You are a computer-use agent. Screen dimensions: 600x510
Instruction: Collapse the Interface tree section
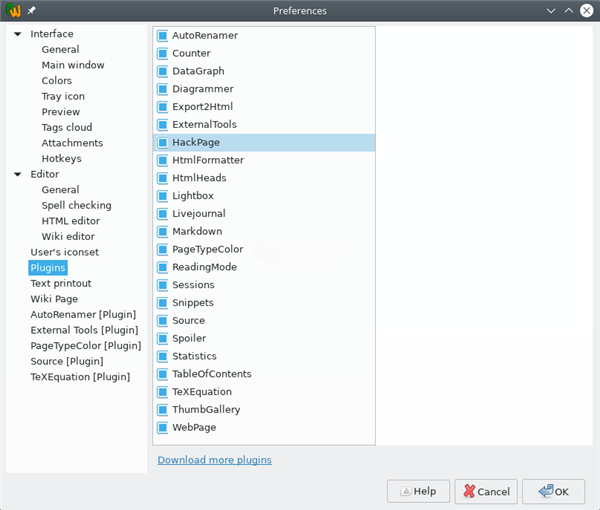(x=17, y=34)
